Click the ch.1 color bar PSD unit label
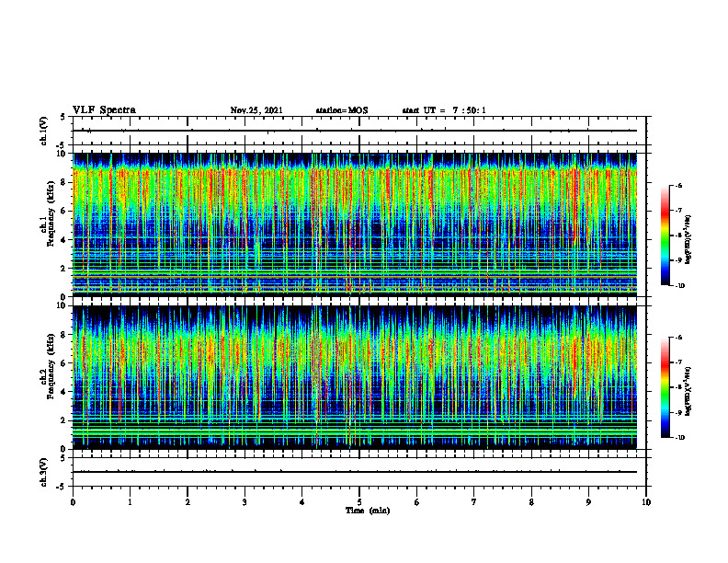Screen dimensions: 728x563 pyautogui.click(x=688, y=240)
